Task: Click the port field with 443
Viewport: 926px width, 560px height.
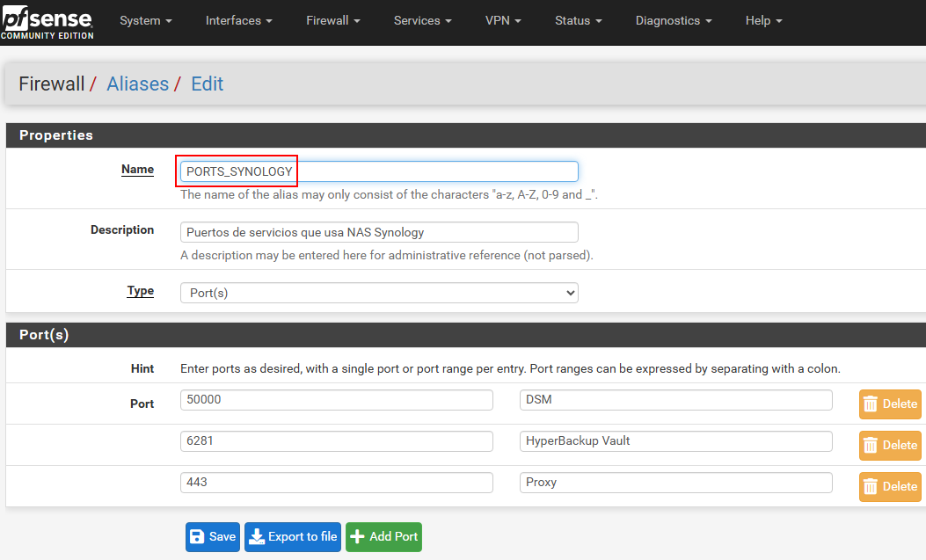Action: click(x=337, y=482)
